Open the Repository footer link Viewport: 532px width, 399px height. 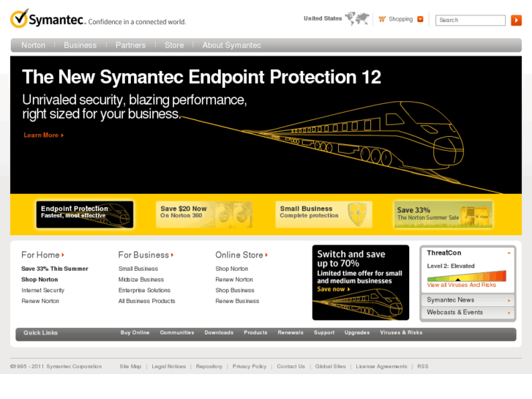[x=209, y=366]
